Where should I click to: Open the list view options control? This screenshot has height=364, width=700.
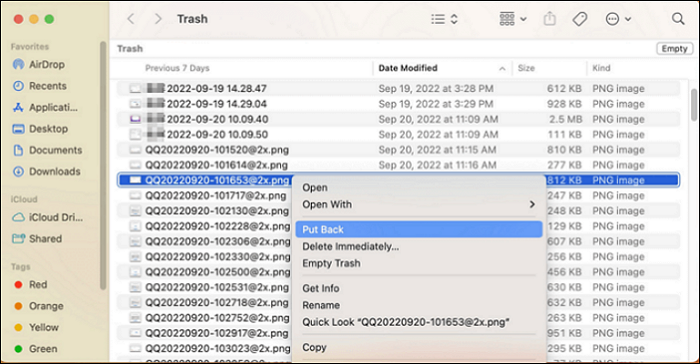tap(444, 19)
